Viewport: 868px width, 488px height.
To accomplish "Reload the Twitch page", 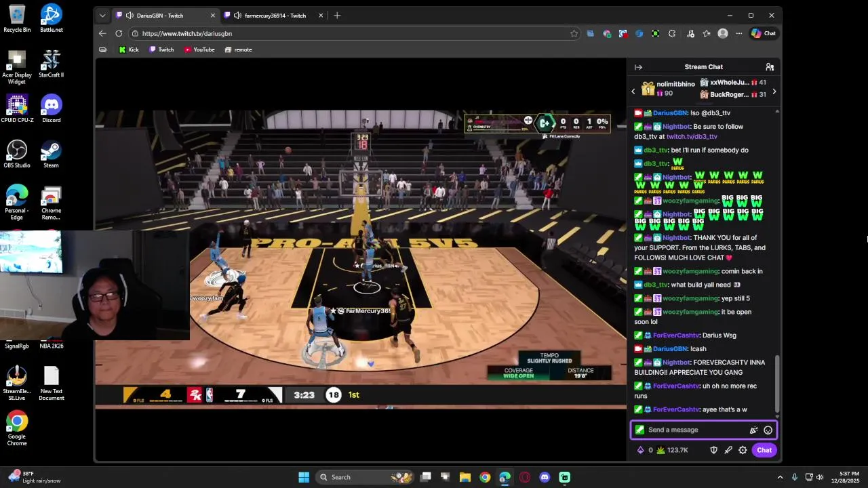I will tap(119, 33).
